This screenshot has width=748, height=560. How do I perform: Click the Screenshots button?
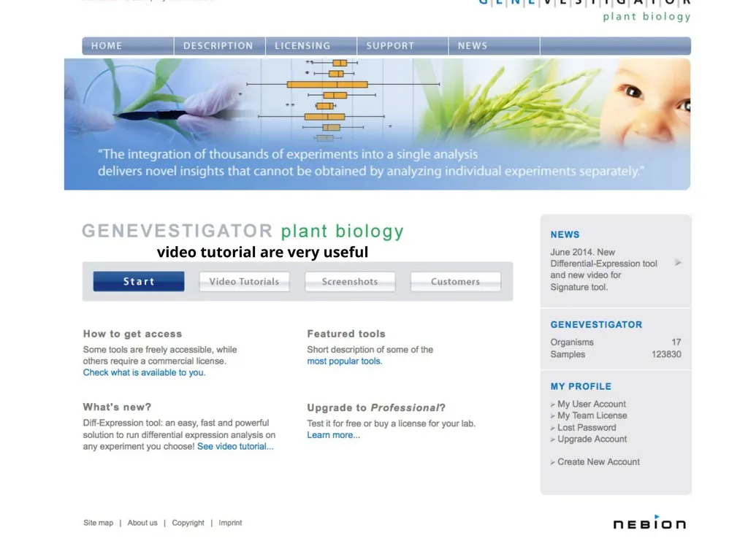pyautogui.click(x=350, y=281)
